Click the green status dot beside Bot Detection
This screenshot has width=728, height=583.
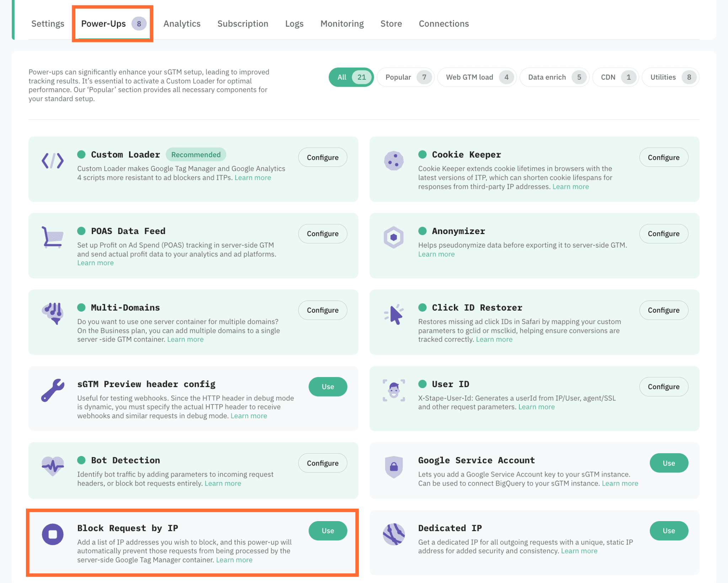(x=81, y=460)
